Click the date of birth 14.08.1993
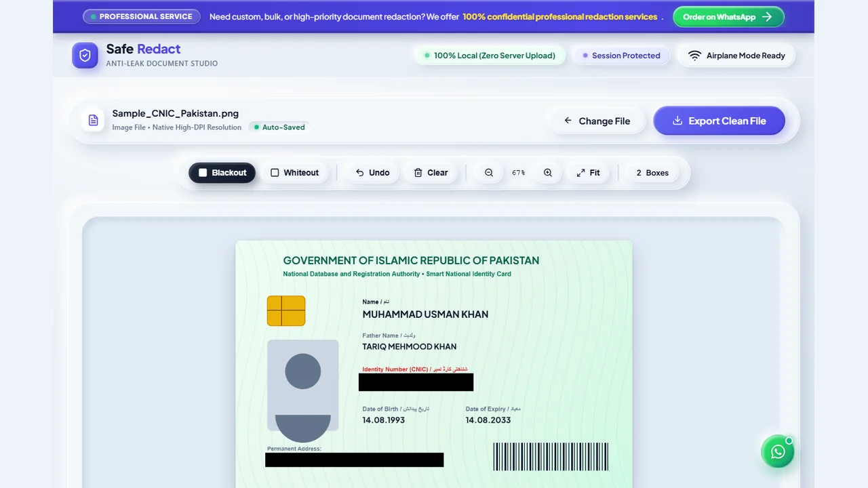 coord(384,420)
